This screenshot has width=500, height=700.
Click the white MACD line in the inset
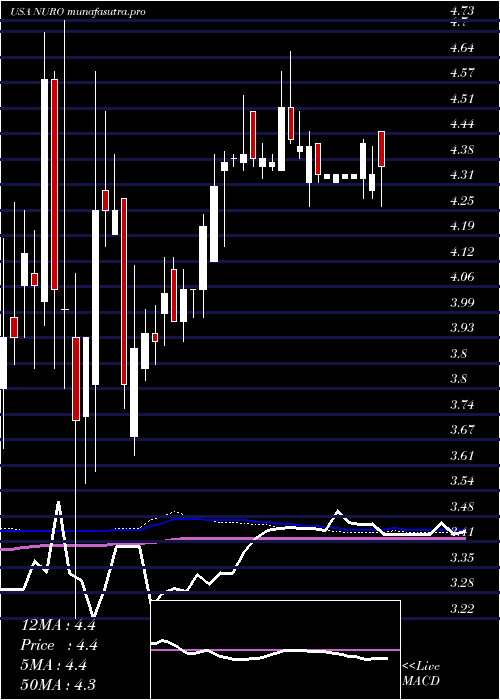270,652
